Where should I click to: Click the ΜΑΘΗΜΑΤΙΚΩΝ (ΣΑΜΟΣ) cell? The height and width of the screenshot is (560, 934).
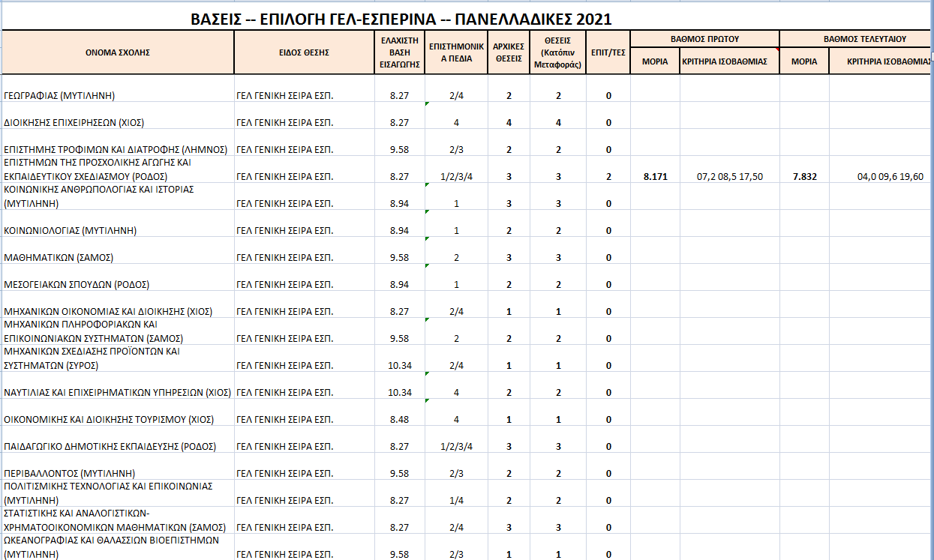pos(118,250)
